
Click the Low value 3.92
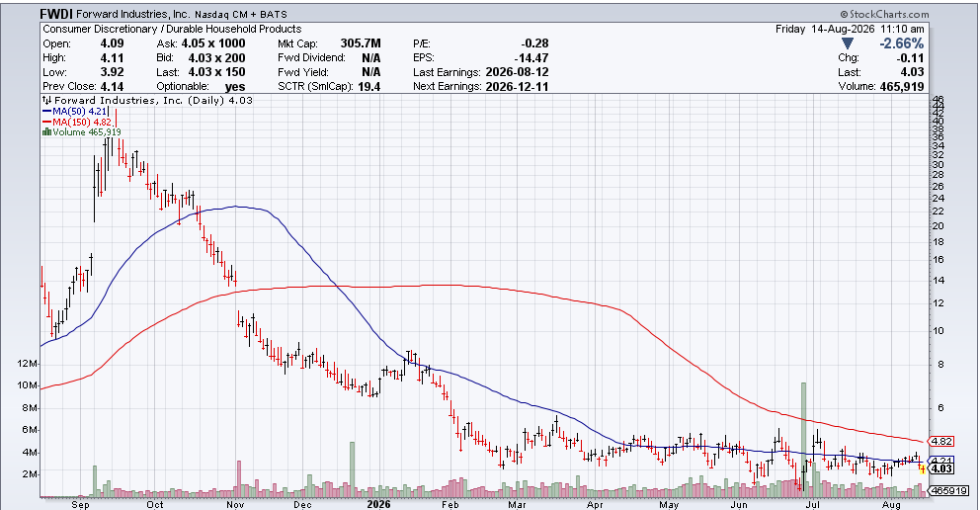tap(112, 72)
